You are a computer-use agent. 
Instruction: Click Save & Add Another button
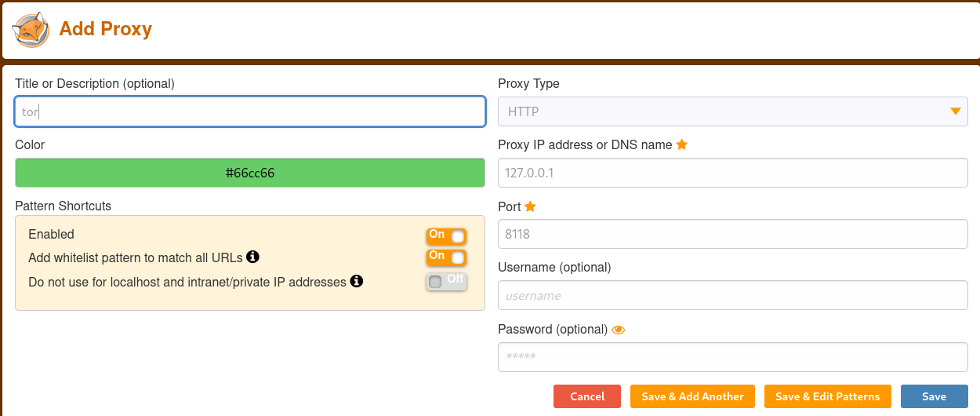tap(692, 396)
